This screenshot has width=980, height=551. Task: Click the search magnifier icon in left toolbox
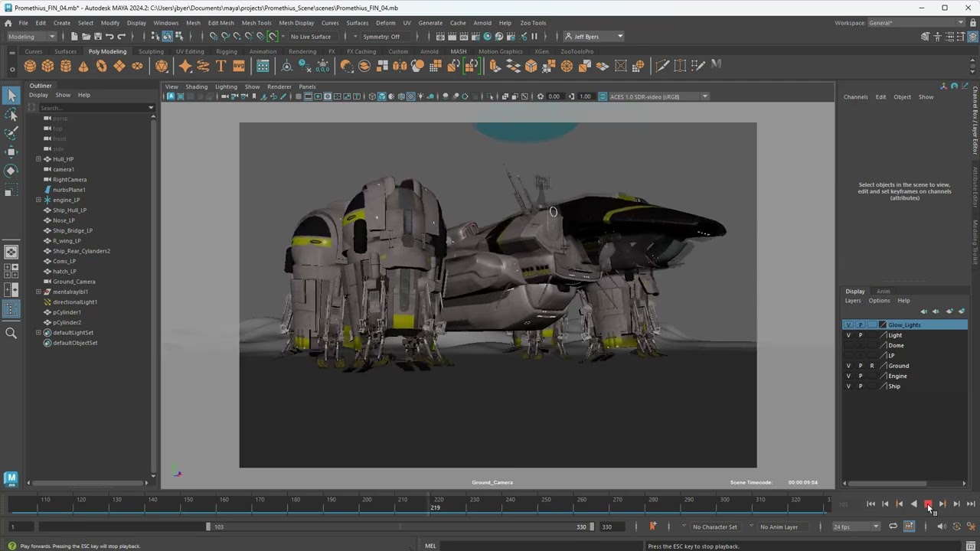(x=11, y=333)
